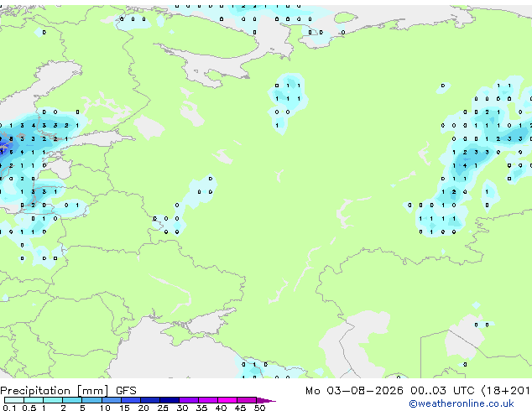
Task: Click the '25' legend scale label
Action: [x=163, y=408]
